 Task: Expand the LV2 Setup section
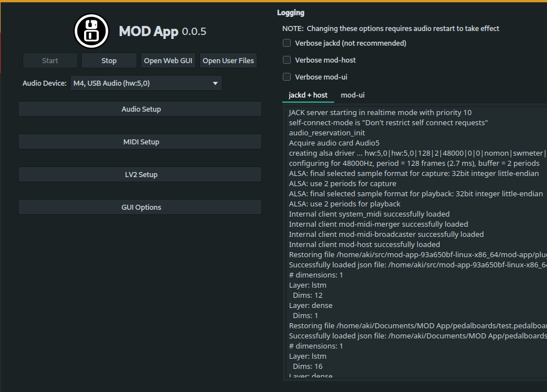tap(141, 175)
